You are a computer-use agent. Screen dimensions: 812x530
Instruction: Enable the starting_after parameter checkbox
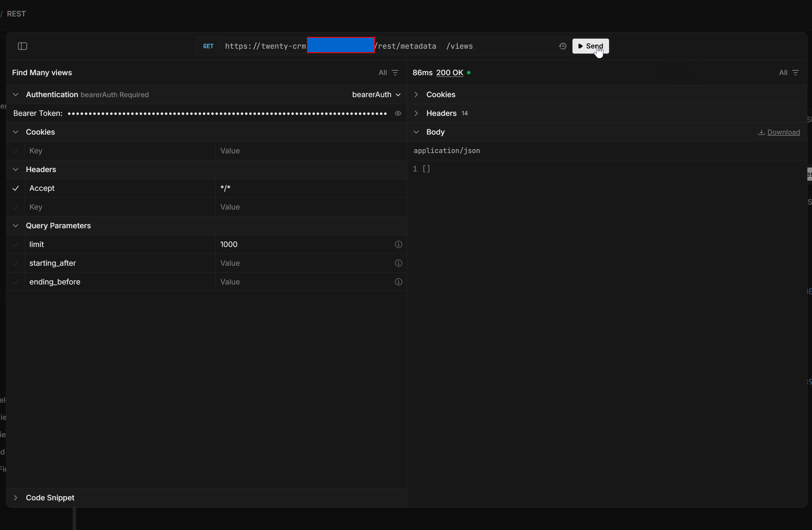click(x=16, y=263)
